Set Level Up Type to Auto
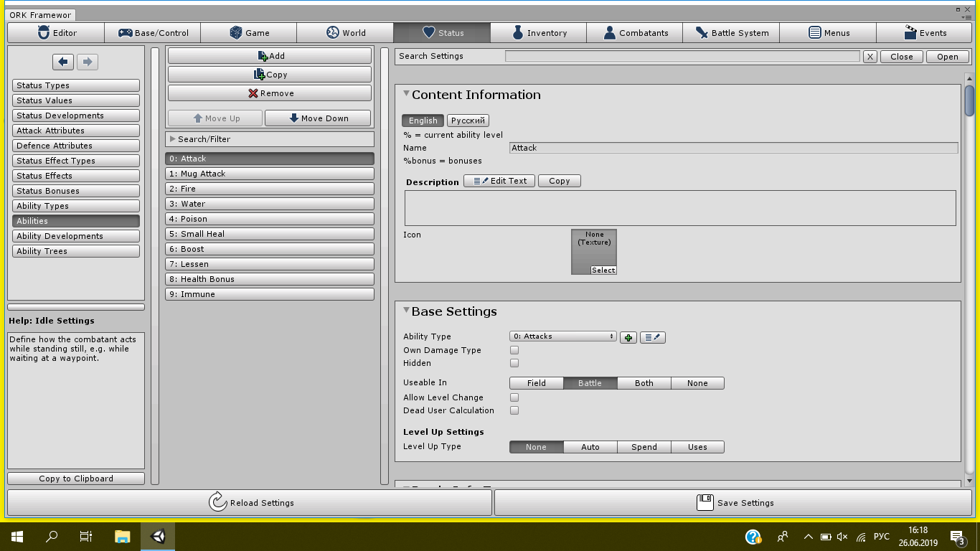 pos(590,447)
